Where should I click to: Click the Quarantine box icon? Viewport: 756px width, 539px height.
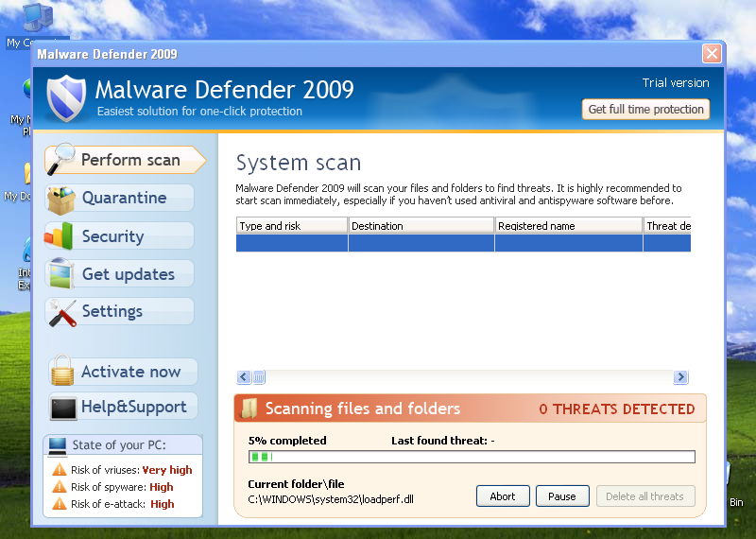point(60,200)
